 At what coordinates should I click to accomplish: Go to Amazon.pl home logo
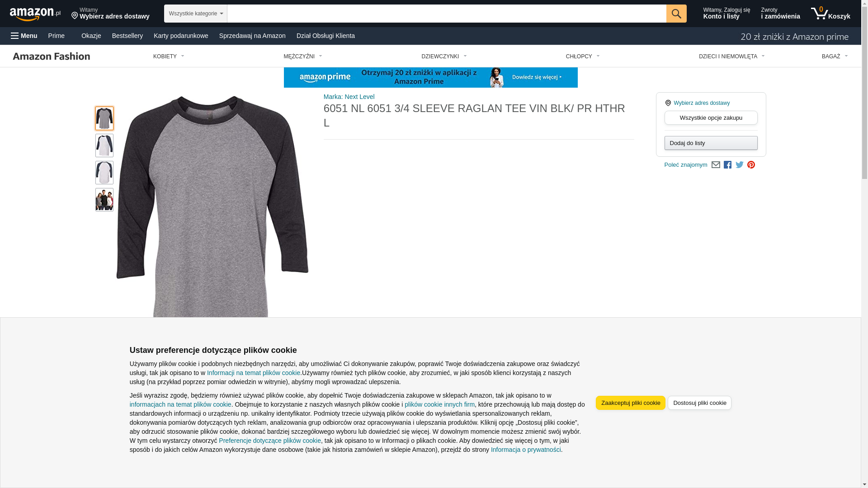35,14
